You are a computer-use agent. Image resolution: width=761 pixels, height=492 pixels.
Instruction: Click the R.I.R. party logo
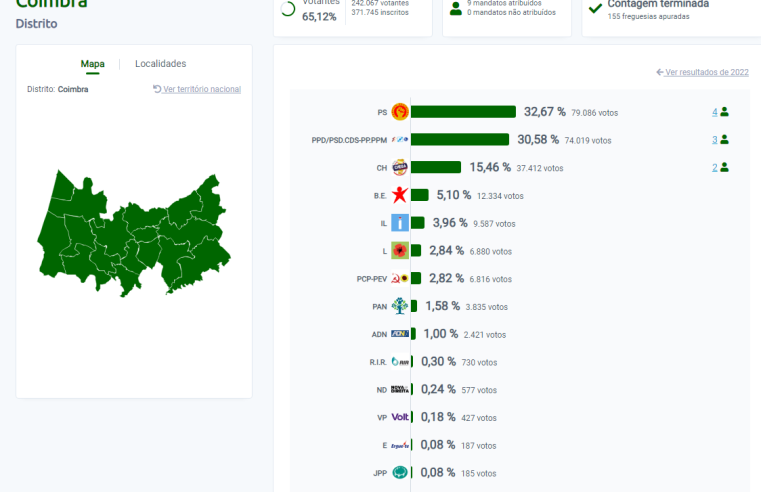[x=400, y=361]
